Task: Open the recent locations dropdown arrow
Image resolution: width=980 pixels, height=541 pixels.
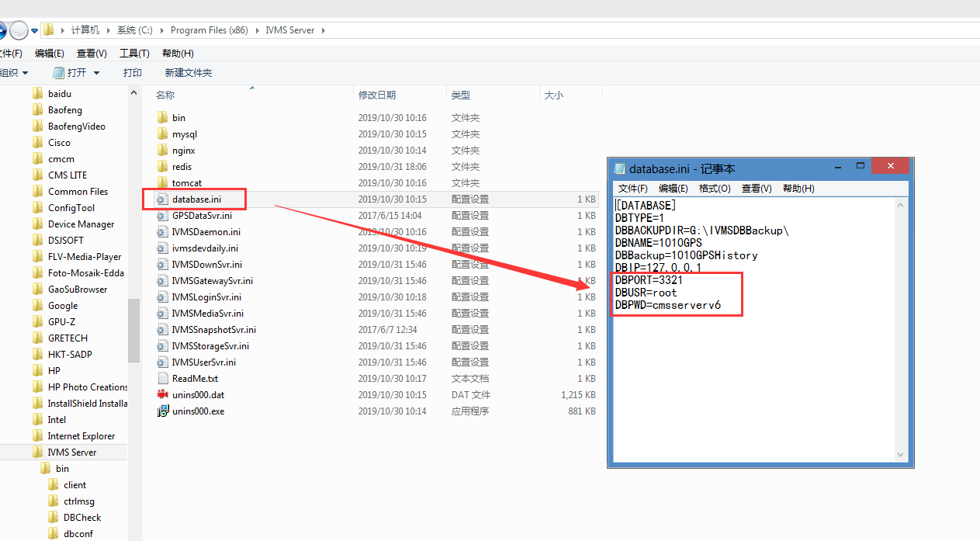Action: [x=35, y=30]
